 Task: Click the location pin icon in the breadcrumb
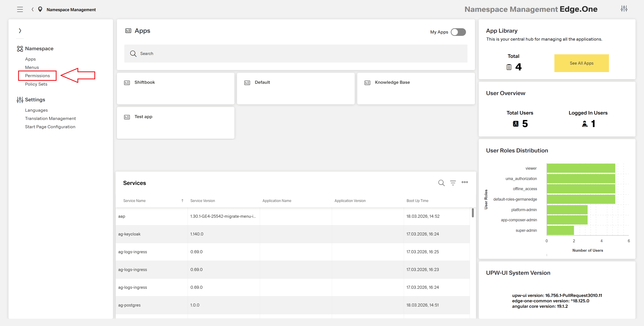click(x=40, y=9)
